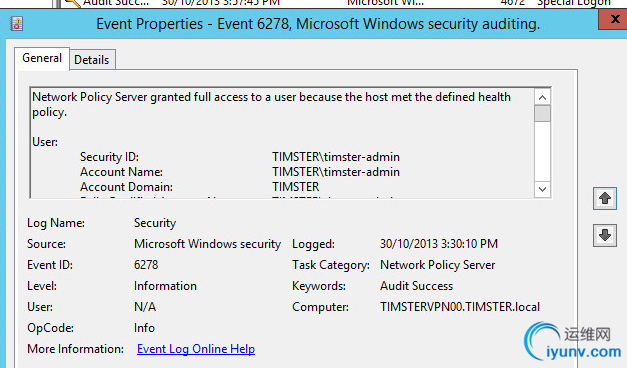Click the description scrollbar up arrow
The height and width of the screenshot is (368, 627).
click(542, 97)
